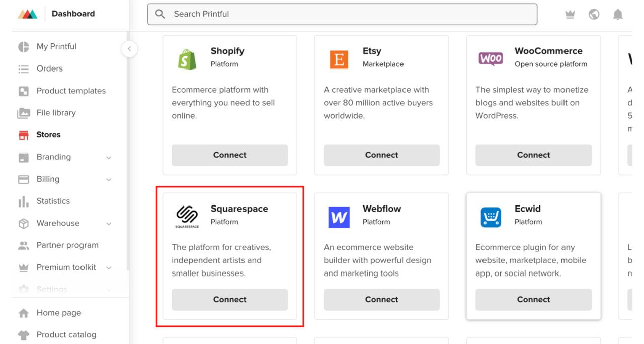Connect the Squarespace platform
This screenshot has width=644, height=344.
(x=230, y=300)
